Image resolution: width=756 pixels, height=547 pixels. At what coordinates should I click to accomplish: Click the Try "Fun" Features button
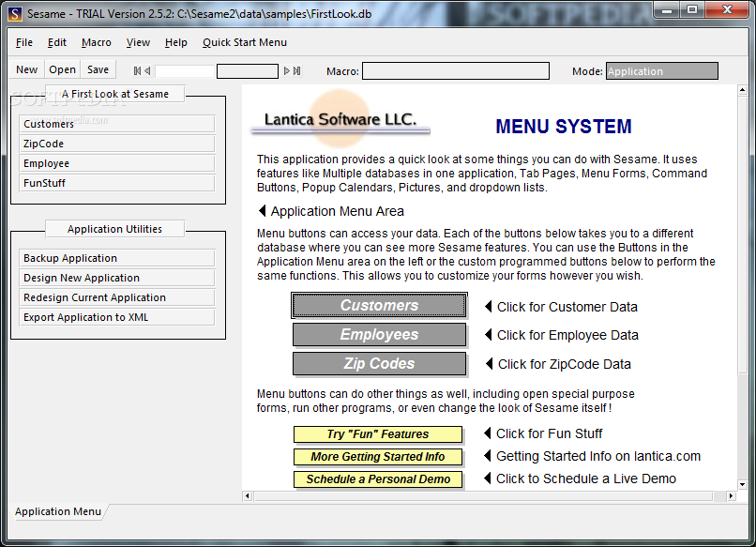click(378, 434)
